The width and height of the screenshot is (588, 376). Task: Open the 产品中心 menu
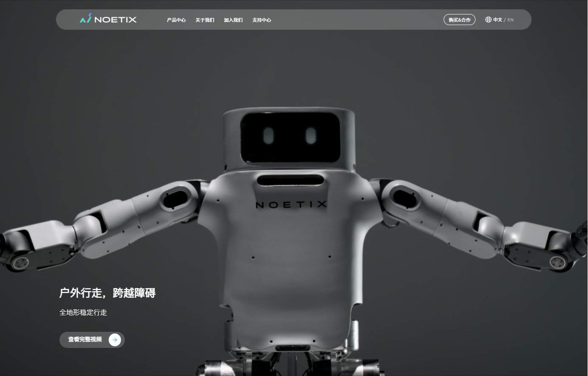[x=176, y=20]
